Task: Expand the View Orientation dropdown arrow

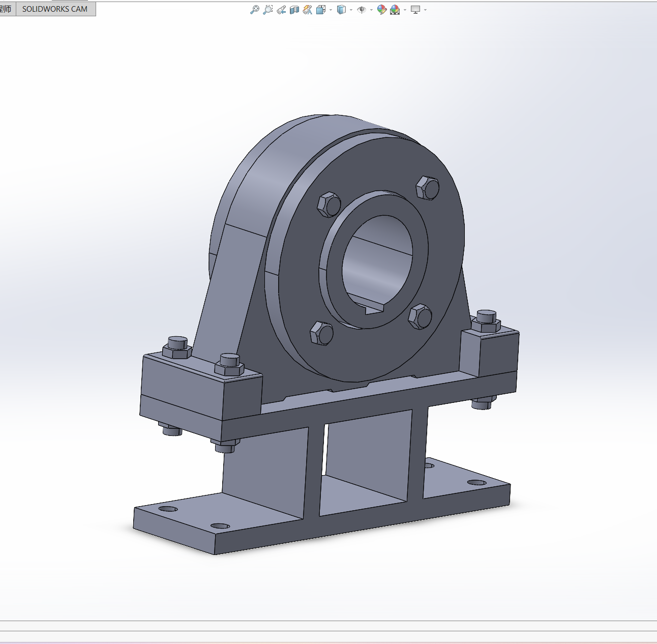Action: point(331,10)
